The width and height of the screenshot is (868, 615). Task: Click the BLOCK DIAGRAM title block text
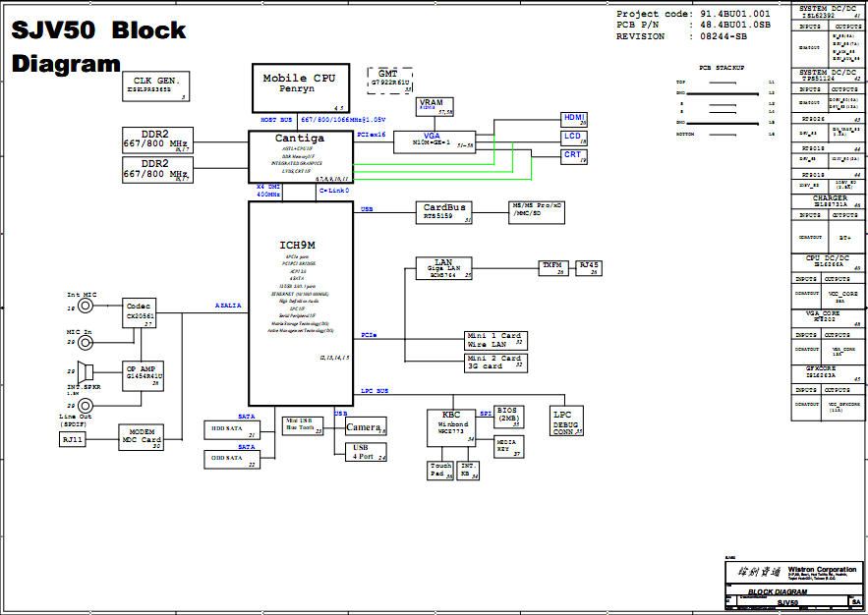778,591
